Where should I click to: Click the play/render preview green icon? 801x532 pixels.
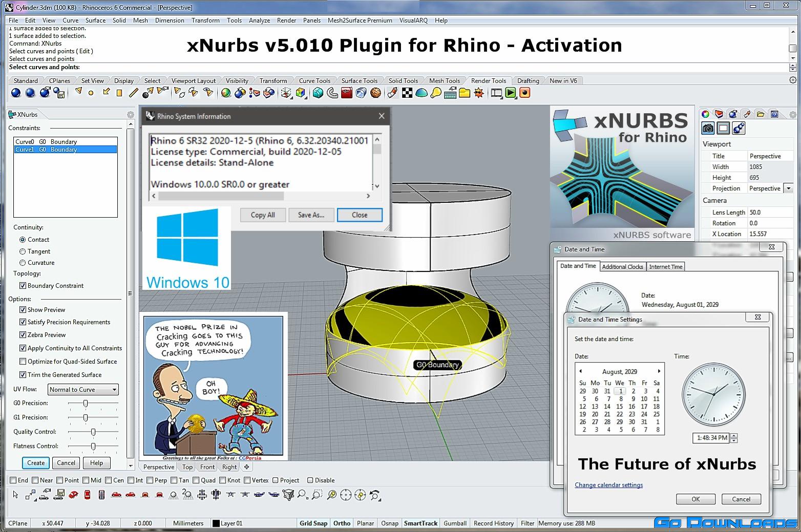pos(510,93)
